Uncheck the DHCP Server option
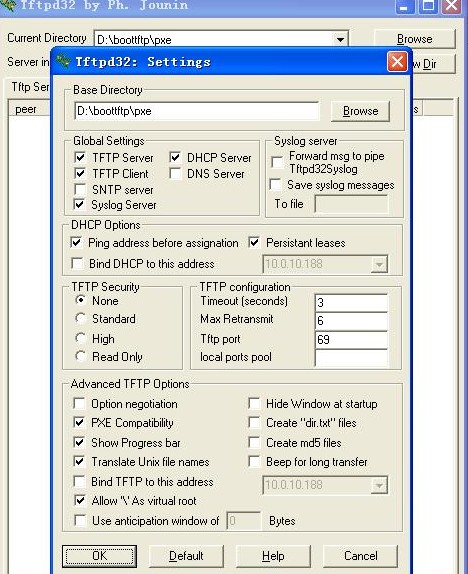Screen dimensions: 468x574 coord(175,157)
